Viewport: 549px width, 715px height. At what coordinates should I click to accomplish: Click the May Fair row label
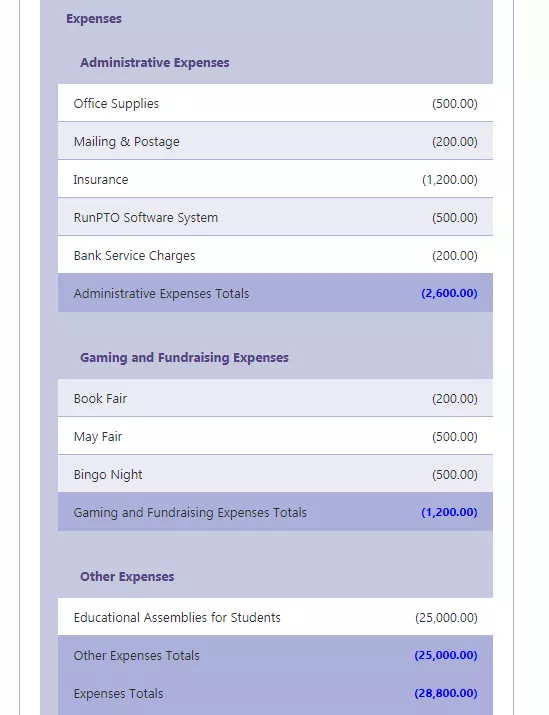98,437
